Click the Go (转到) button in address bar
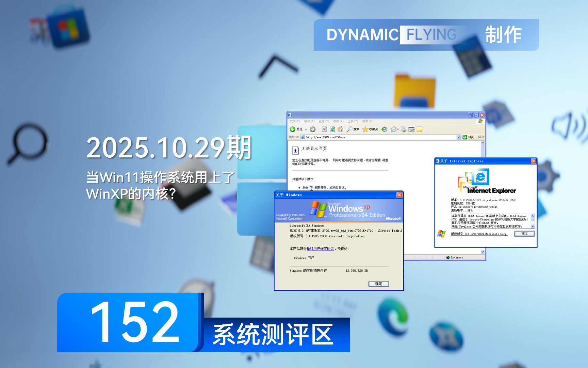Screen dimensions: 588x368 [x=468, y=137]
